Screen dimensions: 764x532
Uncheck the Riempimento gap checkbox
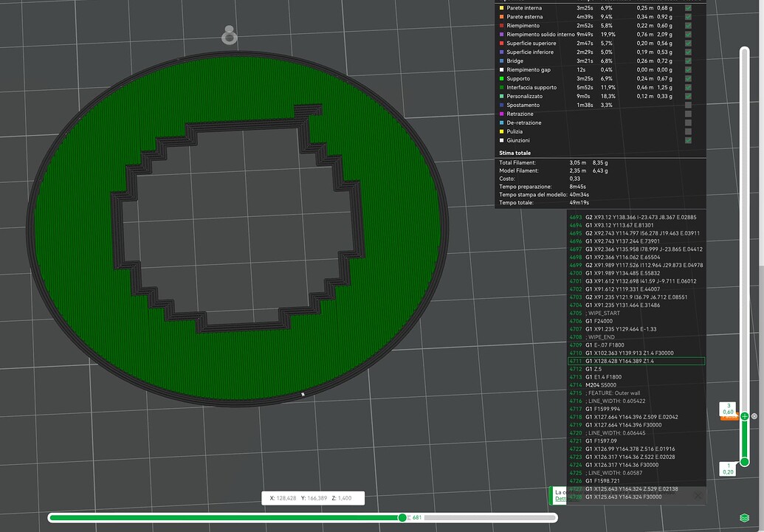688,69
